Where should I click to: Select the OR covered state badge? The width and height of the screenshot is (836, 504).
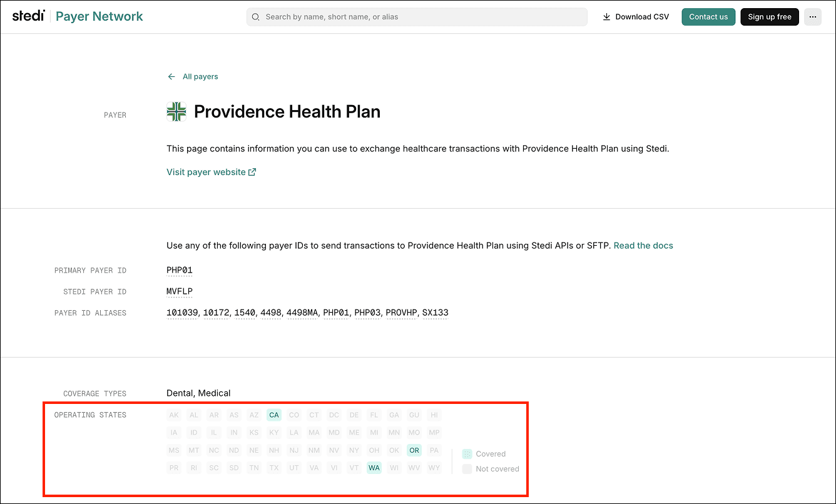pos(414,450)
